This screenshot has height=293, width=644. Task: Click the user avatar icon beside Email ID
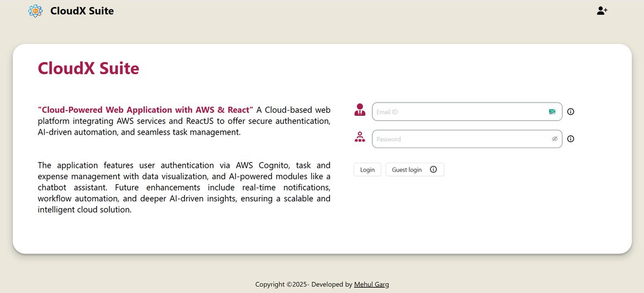[360, 110]
